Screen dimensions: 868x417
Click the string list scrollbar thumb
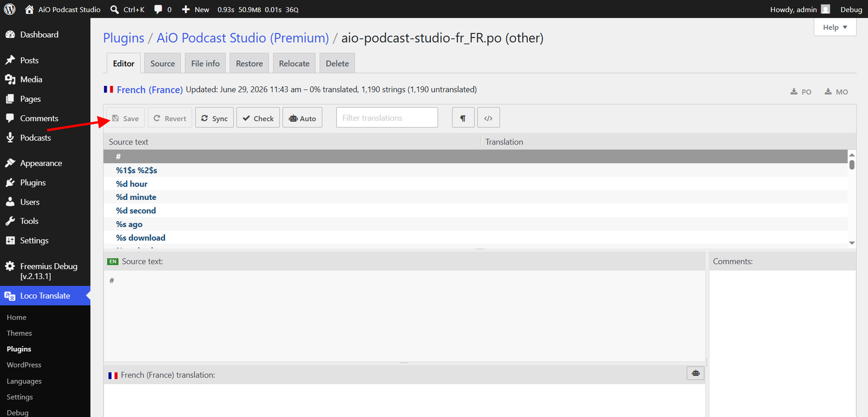click(852, 165)
